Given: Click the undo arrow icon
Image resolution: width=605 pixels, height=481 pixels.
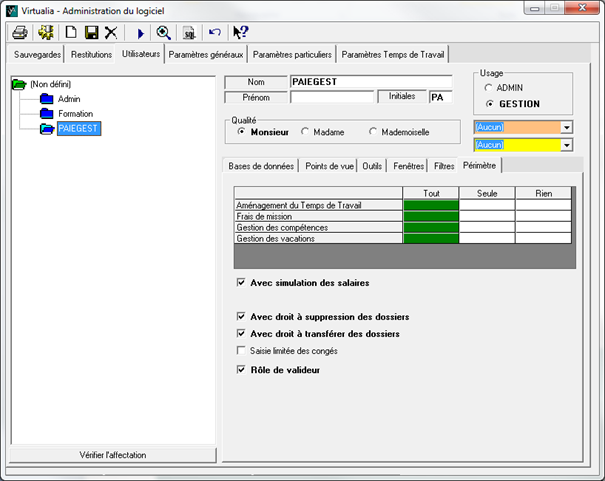Looking at the screenshot, I should 215,32.
